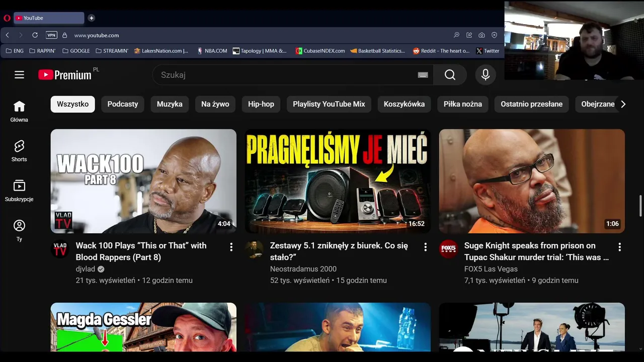
Task: Open Shorts from the sidebar
Action: pos(19,151)
